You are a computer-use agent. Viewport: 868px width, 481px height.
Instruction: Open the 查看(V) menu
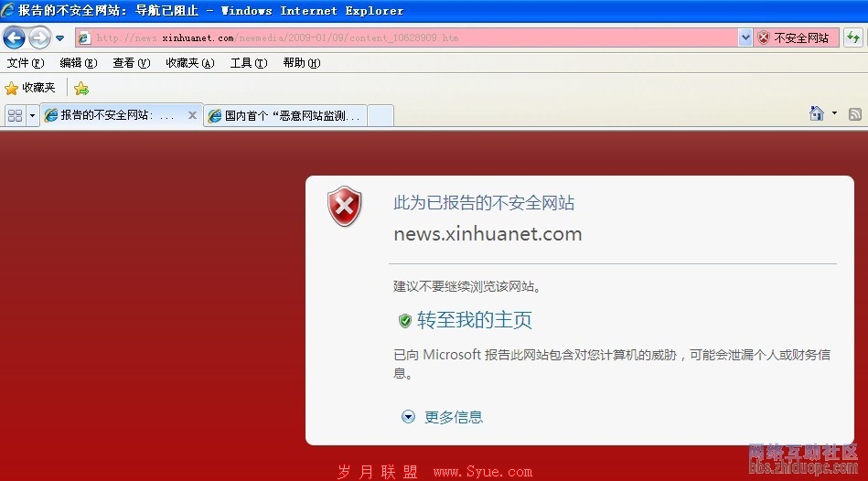click(131, 62)
